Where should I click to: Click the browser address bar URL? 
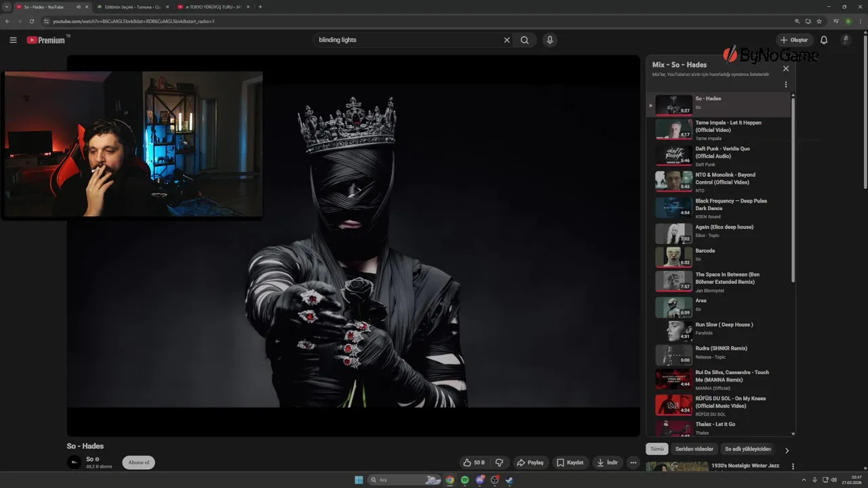[134, 21]
